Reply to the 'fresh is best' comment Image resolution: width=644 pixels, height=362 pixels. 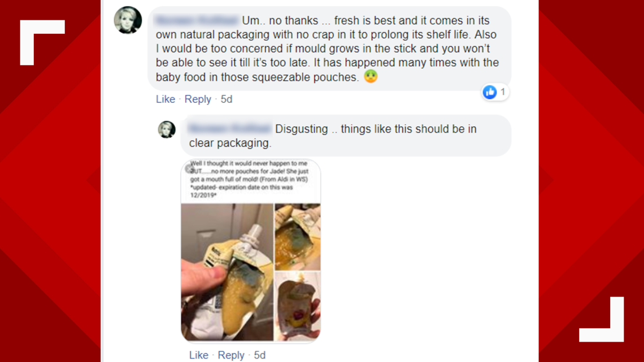pos(198,99)
